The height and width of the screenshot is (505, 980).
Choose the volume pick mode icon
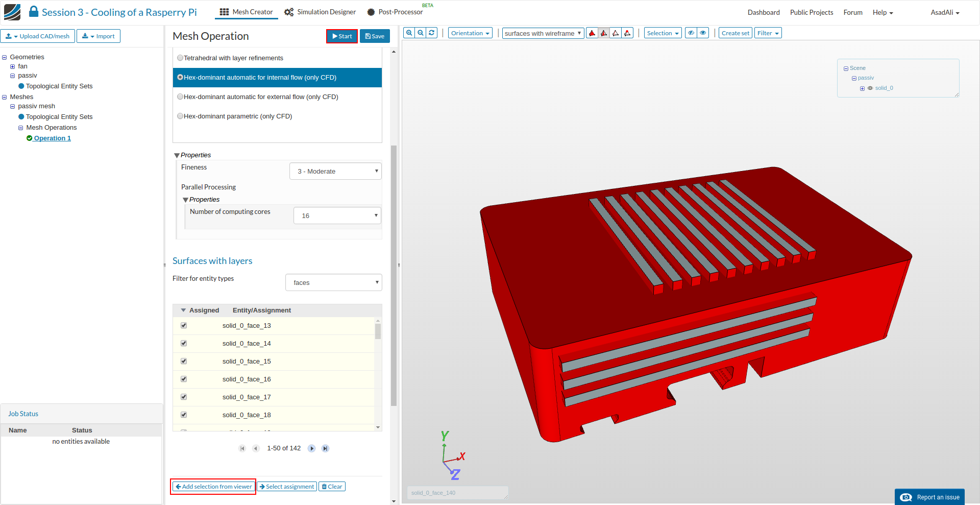pos(592,33)
